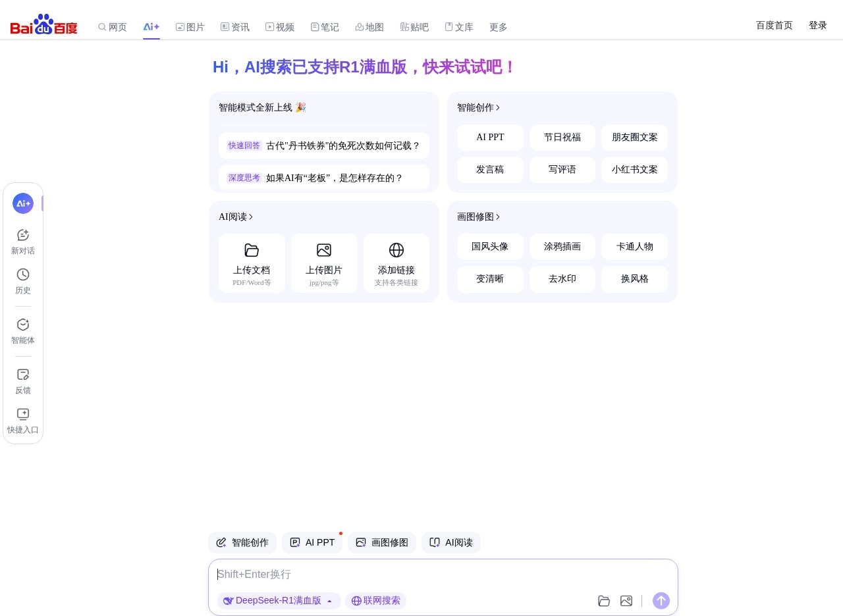This screenshot has height=616, width=843.
Task: Click the image upload icon beside input box
Action: (x=626, y=601)
